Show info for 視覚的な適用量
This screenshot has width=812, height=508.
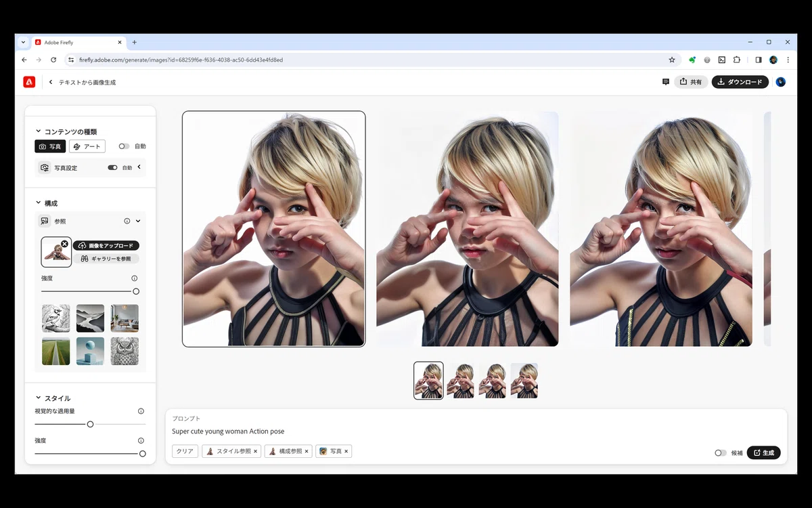141,411
